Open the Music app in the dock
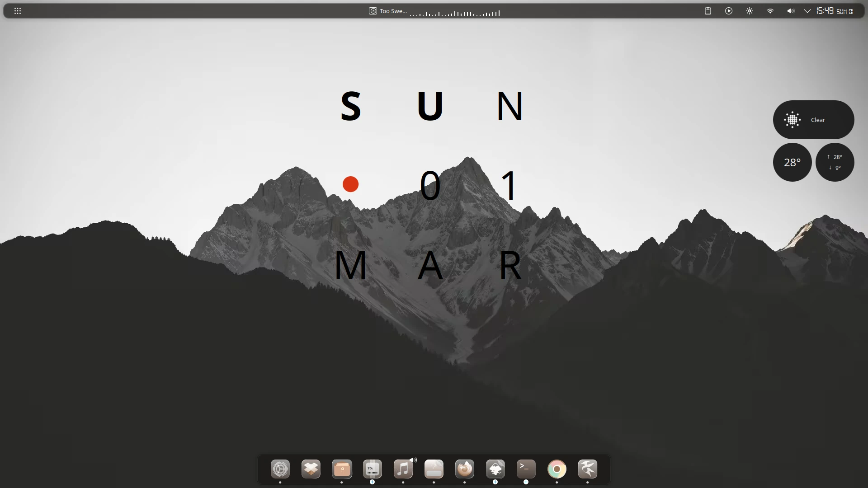The width and height of the screenshot is (868, 488). (404, 470)
